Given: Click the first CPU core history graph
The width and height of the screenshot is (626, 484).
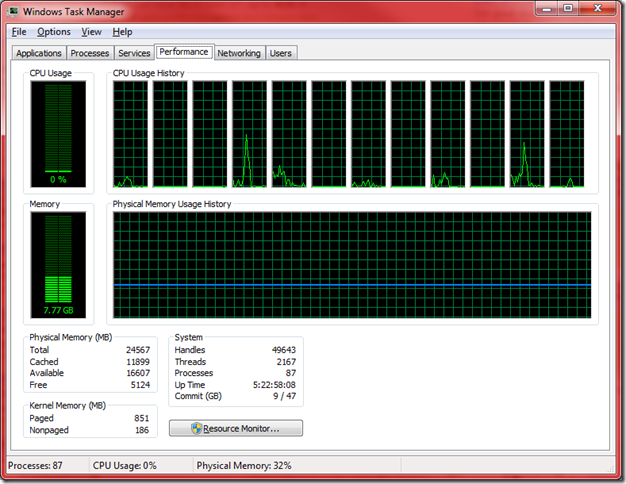Looking at the screenshot, I should pos(131,134).
